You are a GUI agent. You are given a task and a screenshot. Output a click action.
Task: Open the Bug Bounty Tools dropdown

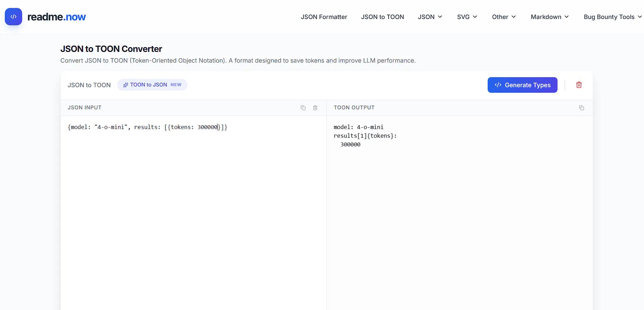(x=613, y=17)
